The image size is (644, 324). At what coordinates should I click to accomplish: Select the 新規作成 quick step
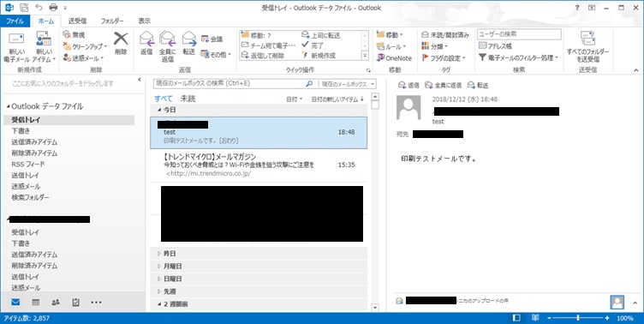click(319, 56)
